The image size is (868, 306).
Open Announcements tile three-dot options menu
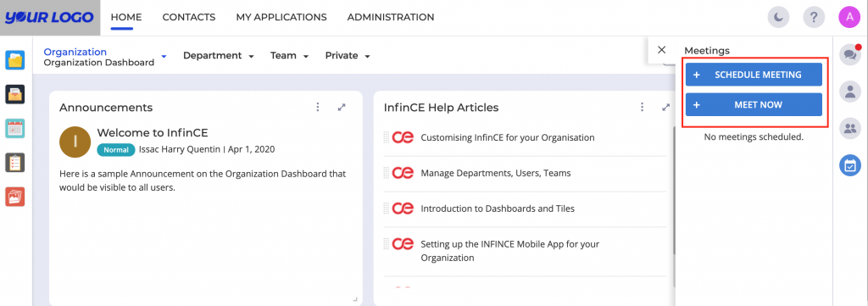[318, 108]
